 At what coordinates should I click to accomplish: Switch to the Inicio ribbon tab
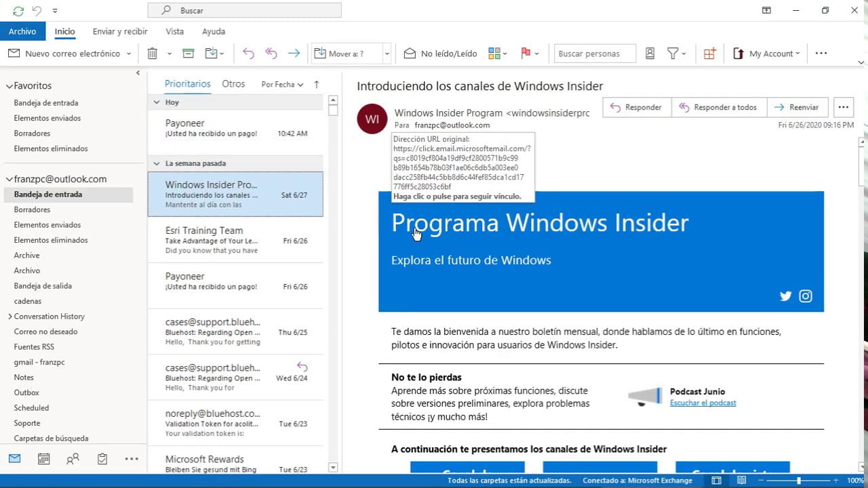(x=65, y=31)
